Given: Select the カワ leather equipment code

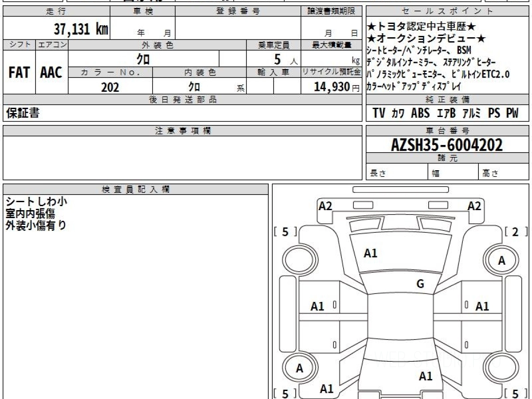Looking at the screenshot, I should pos(399,113).
